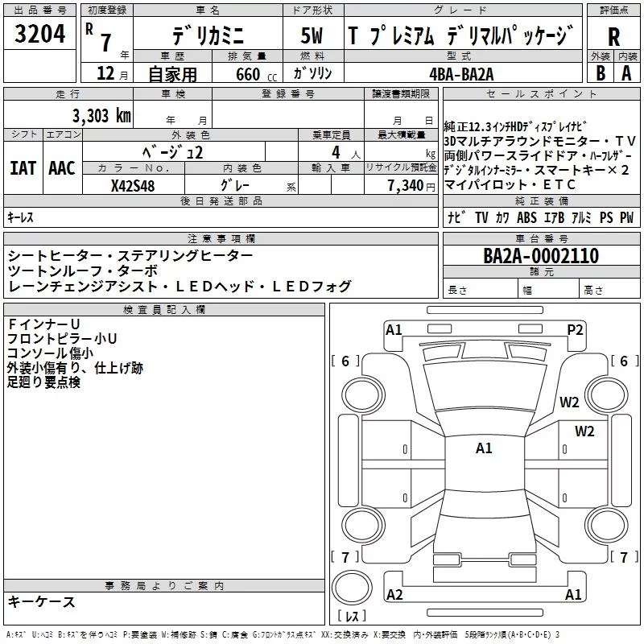Select remark 外装小傷有り、仕上げ跡
The width and height of the screenshot is (644, 644).
coord(75,368)
